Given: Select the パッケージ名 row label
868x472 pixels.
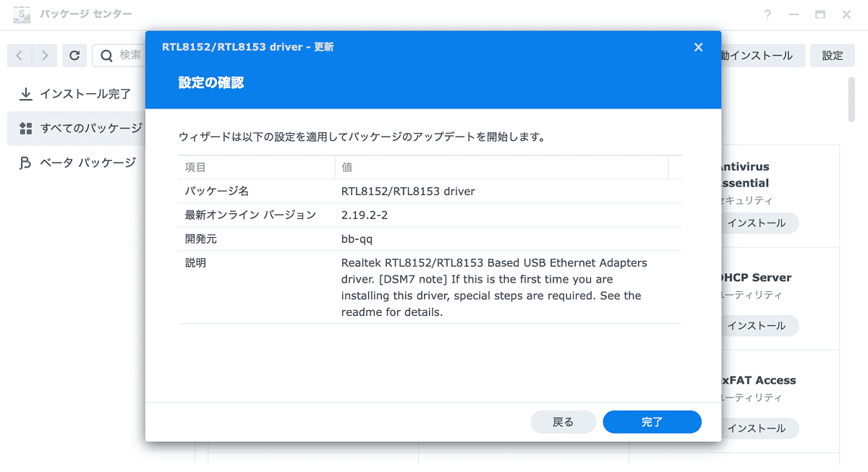Looking at the screenshot, I should click(x=216, y=192).
